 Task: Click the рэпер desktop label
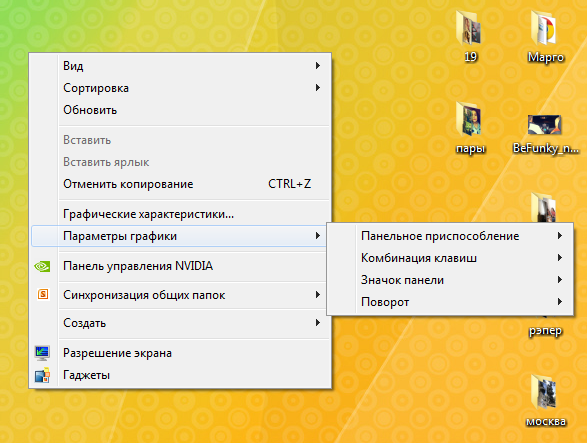(x=545, y=331)
